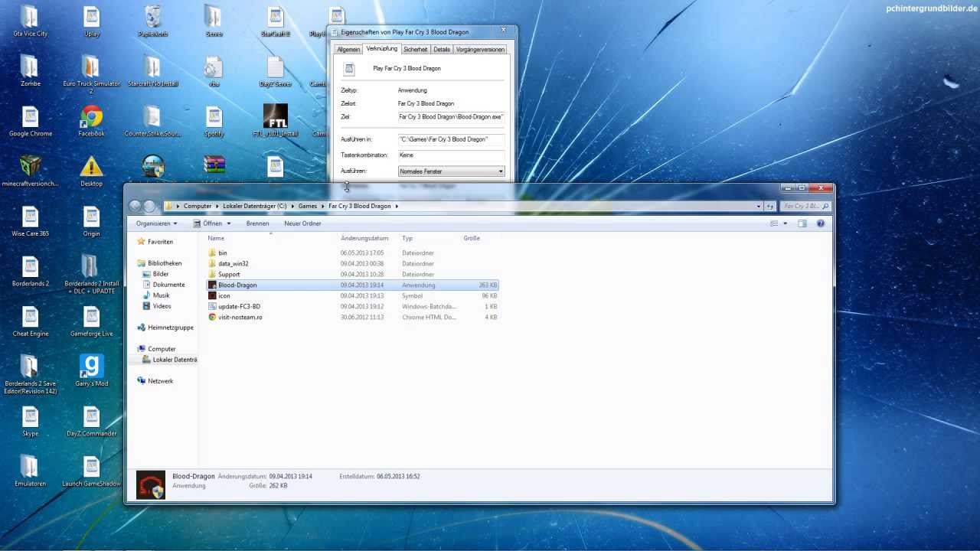Toggle the Explorer preview pane button
The height and width of the screenshot is (551, 980).
pyautogui.click(x=802, y=223)
